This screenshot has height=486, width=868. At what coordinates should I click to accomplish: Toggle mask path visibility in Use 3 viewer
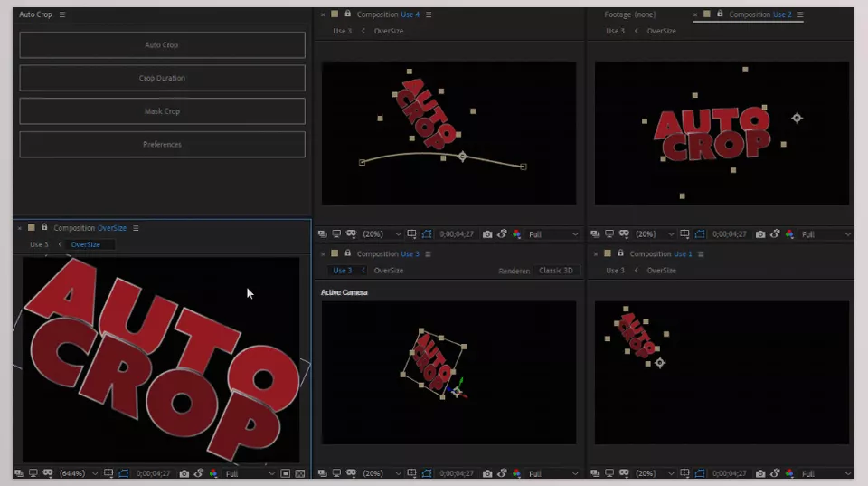[x=427, y=473]
